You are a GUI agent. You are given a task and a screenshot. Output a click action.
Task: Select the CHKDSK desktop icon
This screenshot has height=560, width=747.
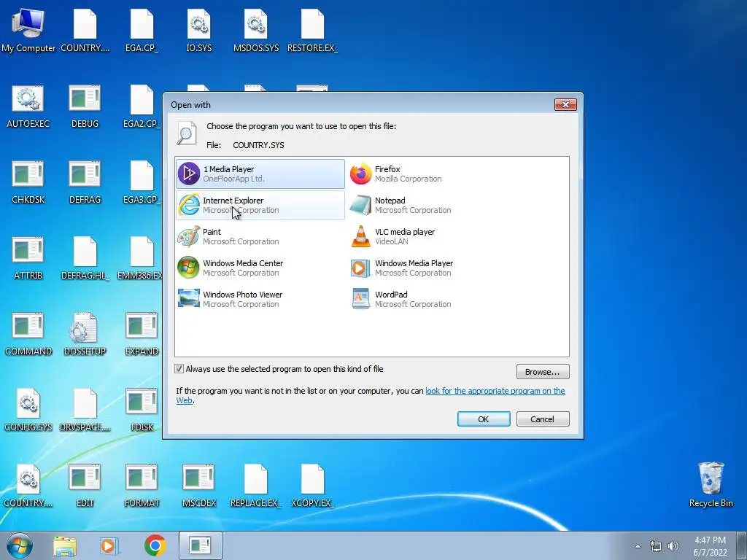(x=28, y=182)
